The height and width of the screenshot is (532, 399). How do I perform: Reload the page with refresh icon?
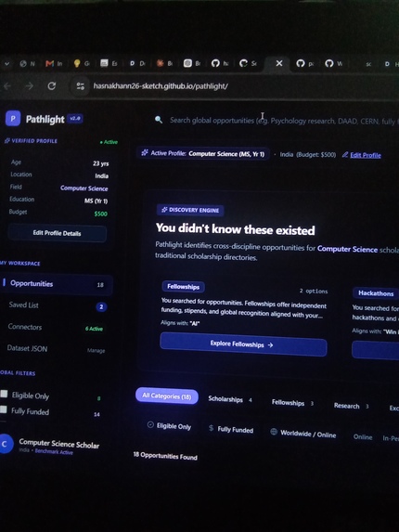[52, 85]
